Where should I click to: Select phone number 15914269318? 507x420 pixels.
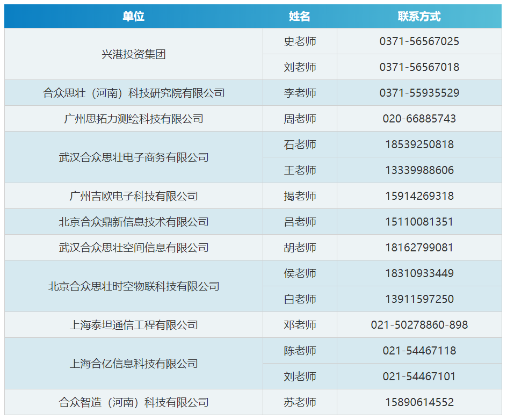click(x=419, y=196)
